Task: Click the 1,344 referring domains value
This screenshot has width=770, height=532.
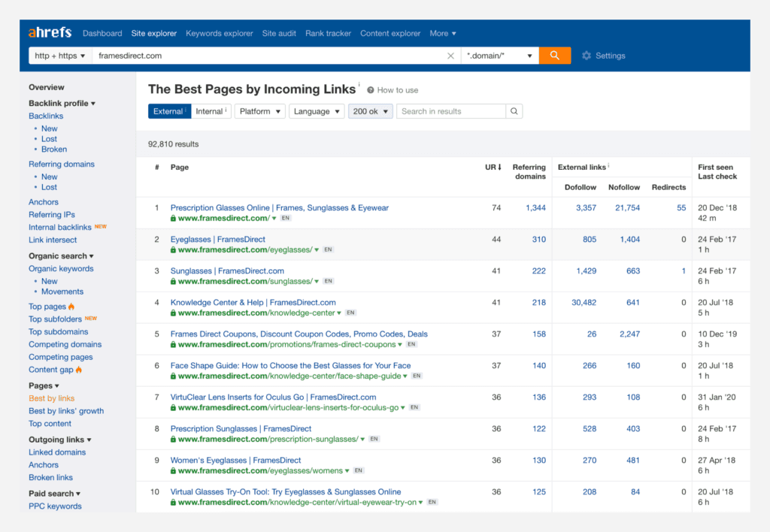Action: click(x=535, y=207)
